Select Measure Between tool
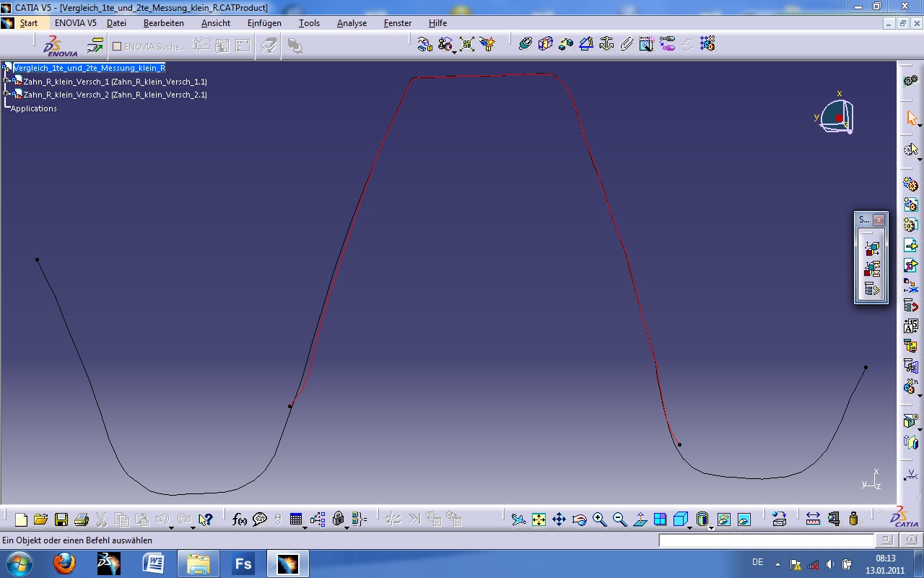This screenshot has height=578, width=924. click(813, 519)
